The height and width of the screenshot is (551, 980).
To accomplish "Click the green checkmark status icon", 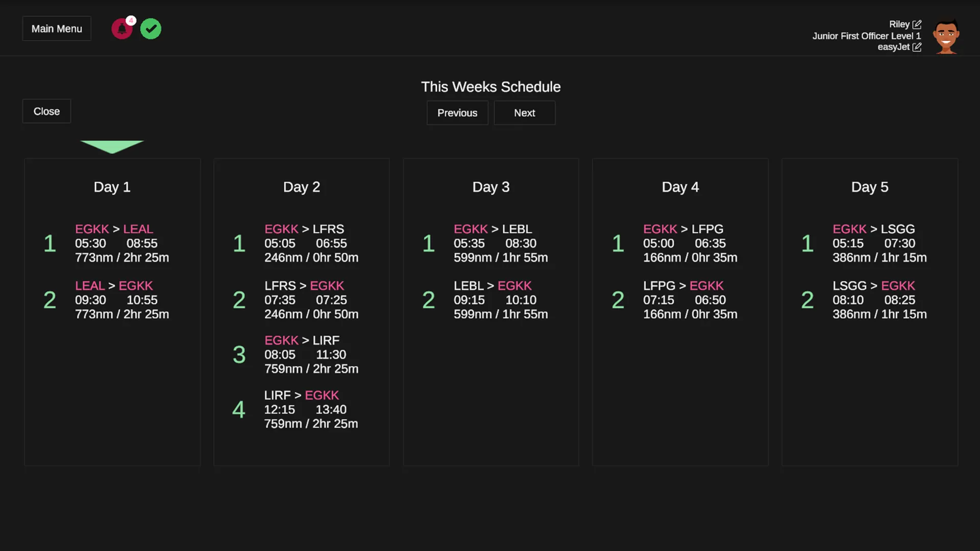I will pyautogui.click(x=151, y=29).
